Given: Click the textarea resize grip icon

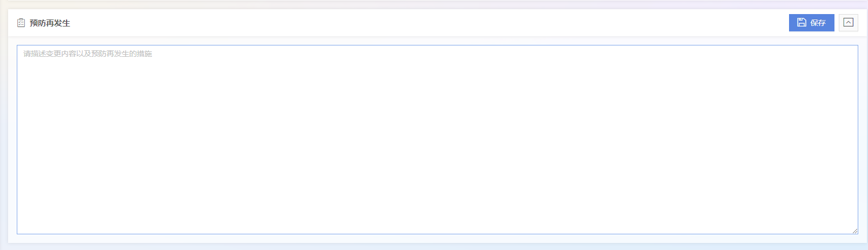Looking at the screenshot, I should (x=854, y=231).
